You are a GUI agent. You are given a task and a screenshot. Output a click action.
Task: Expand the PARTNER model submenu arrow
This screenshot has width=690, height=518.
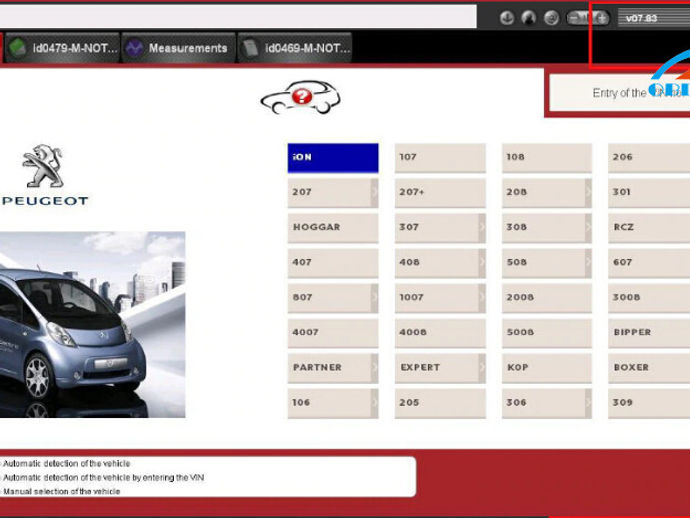[374, 368]
